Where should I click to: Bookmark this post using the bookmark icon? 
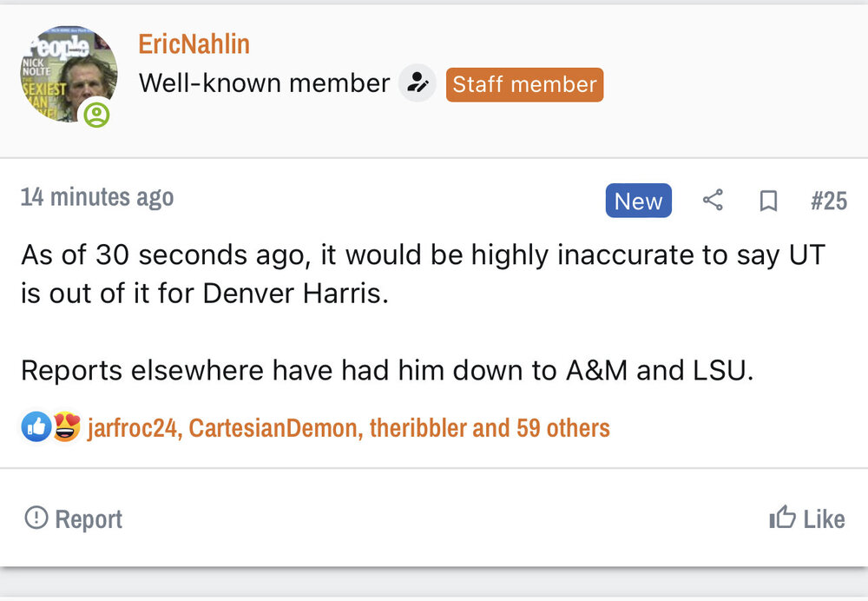pos(767,201)
